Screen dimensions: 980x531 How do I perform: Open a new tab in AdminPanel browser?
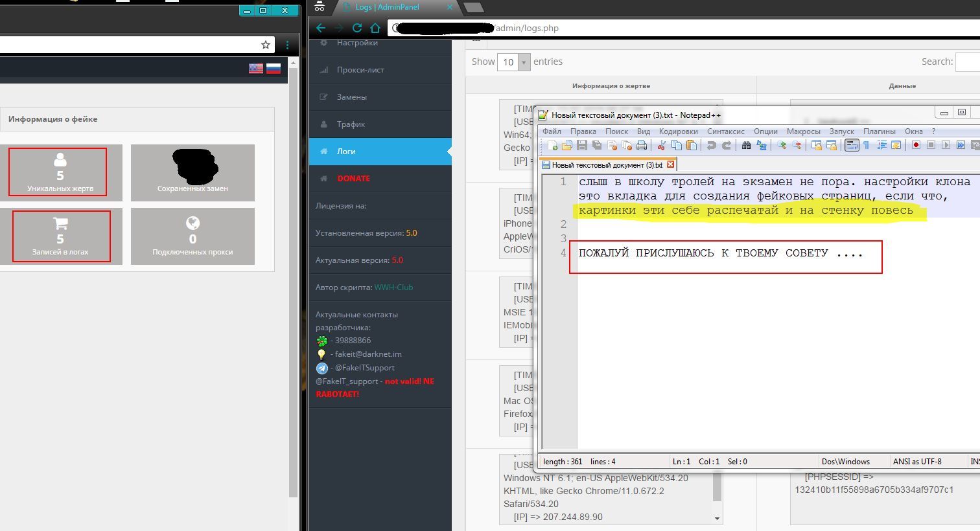coord(474,8)
